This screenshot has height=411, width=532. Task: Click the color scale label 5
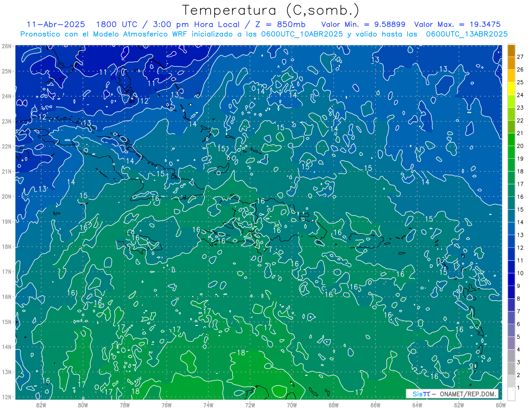pos(519,337)
